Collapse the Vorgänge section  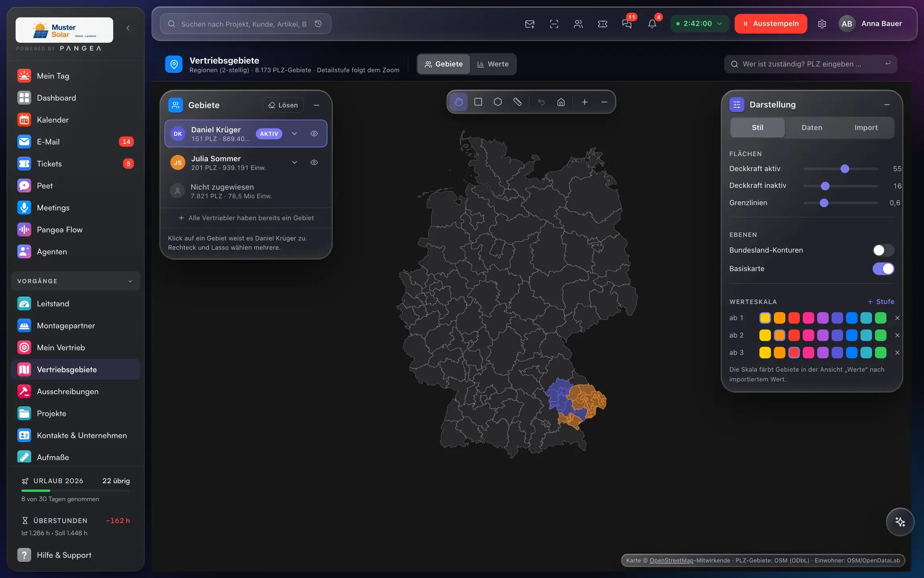[x=76, y=281]
